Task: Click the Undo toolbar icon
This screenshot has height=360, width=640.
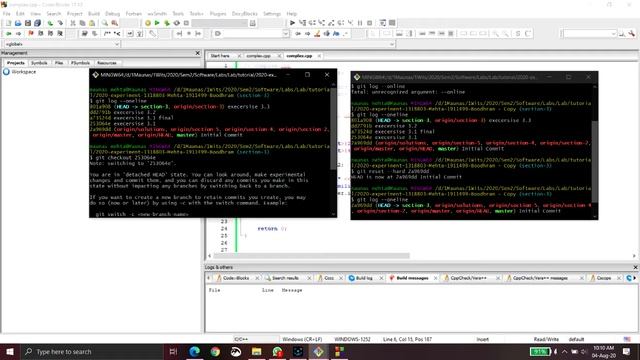Action: (x=50, y=23)
